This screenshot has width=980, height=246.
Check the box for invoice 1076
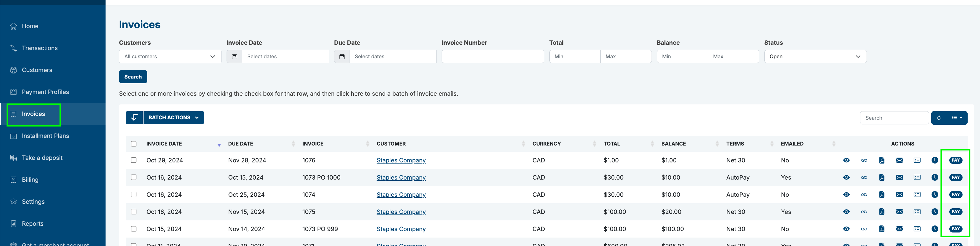[x=133, y=160]
